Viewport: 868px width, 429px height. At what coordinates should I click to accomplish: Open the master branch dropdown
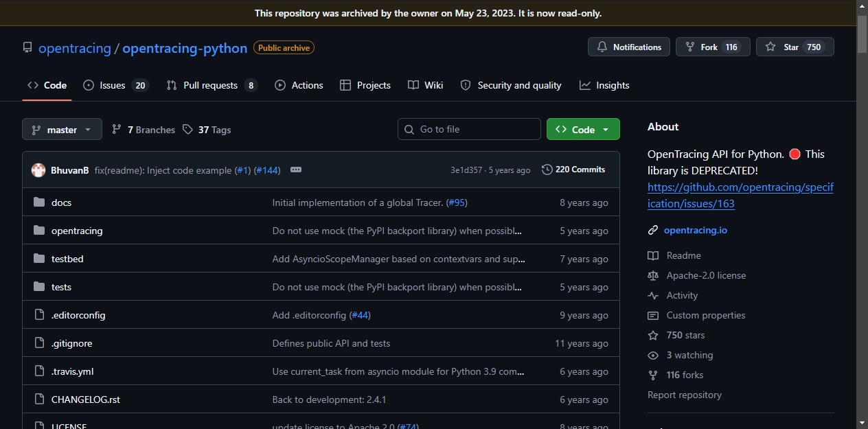point(62,129)
